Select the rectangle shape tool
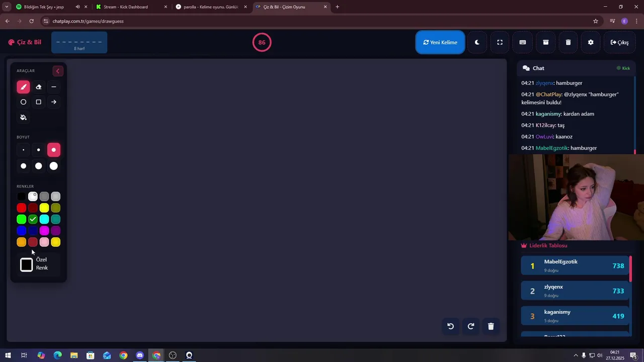The image size is (644, 362). click(38, 102)
